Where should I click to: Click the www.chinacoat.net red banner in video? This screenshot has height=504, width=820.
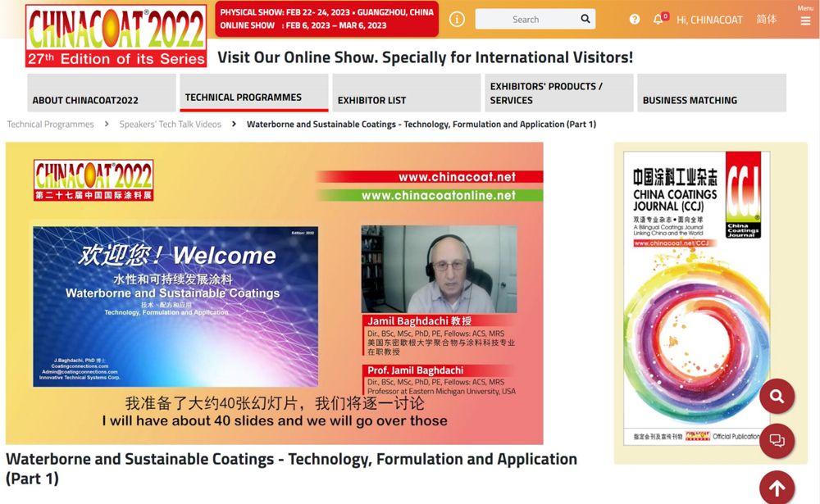tap(430, 177)
